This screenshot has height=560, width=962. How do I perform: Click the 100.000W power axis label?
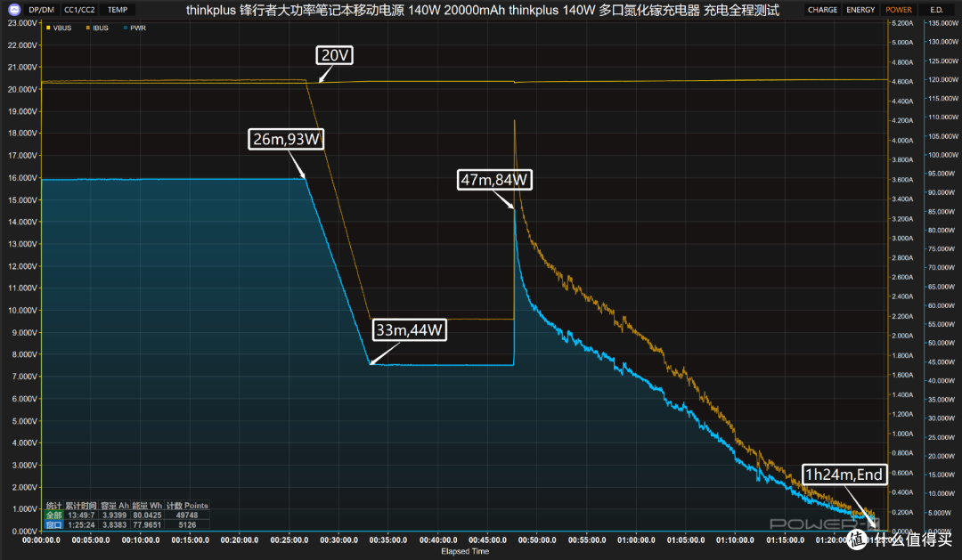[x=943, y=155]
